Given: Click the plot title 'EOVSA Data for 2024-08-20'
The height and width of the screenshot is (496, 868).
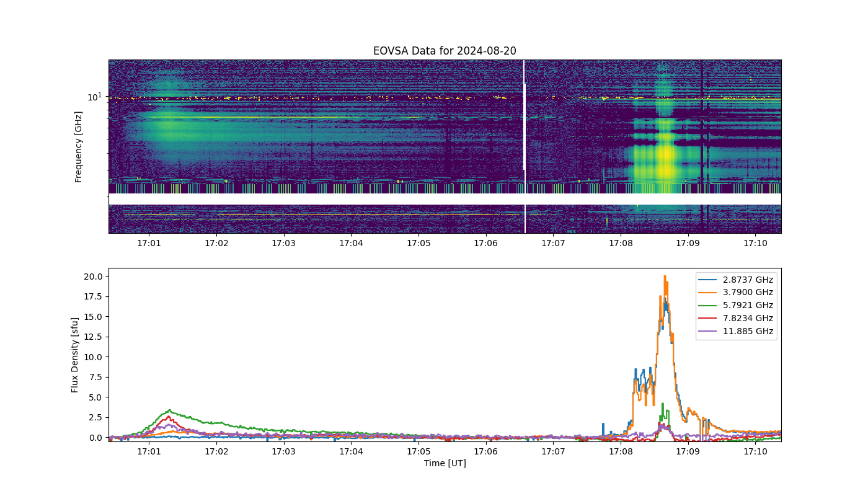Looking at the screenshot, I should [x=445, y=51].
